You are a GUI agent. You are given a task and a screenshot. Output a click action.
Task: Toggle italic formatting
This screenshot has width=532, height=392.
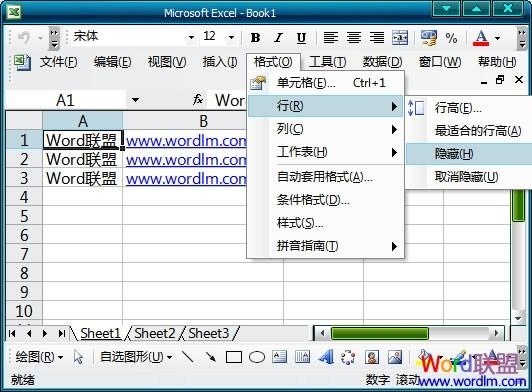[x=279, y=37]
